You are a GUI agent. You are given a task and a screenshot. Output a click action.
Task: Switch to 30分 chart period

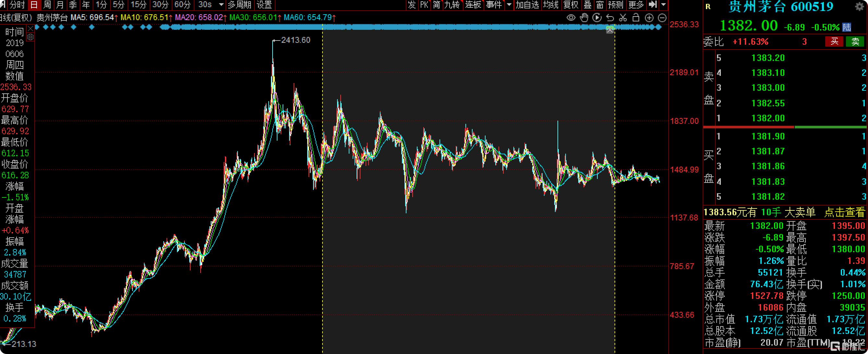[160, 5]
